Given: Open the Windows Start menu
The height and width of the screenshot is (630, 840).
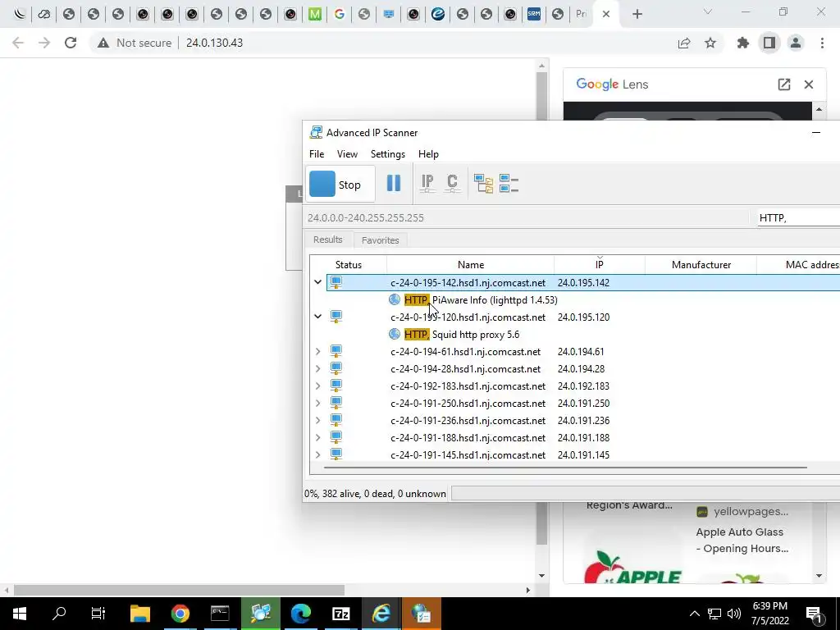Looking at the screenshot, I should pyautogui.click(x=20, y=614).
